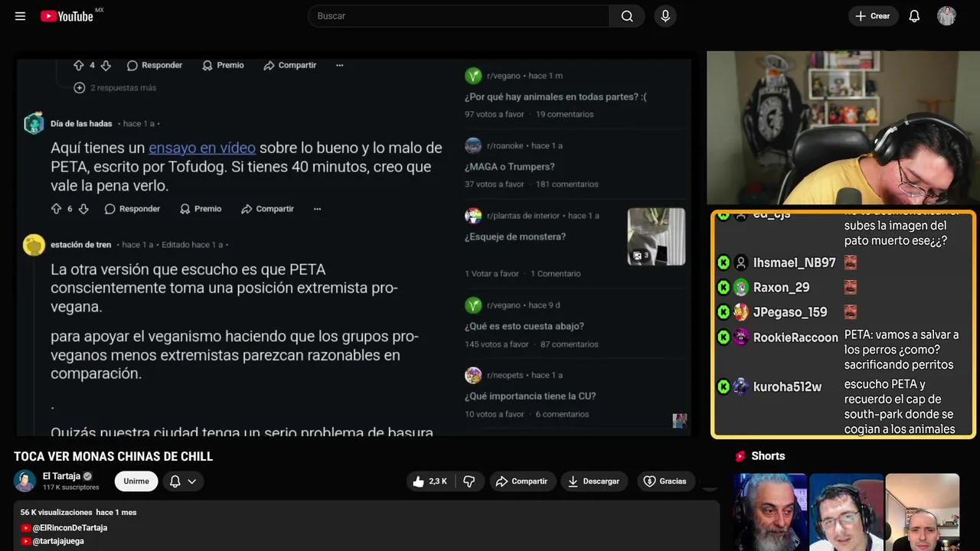Share the video via Compartir button

click(521, 481)
